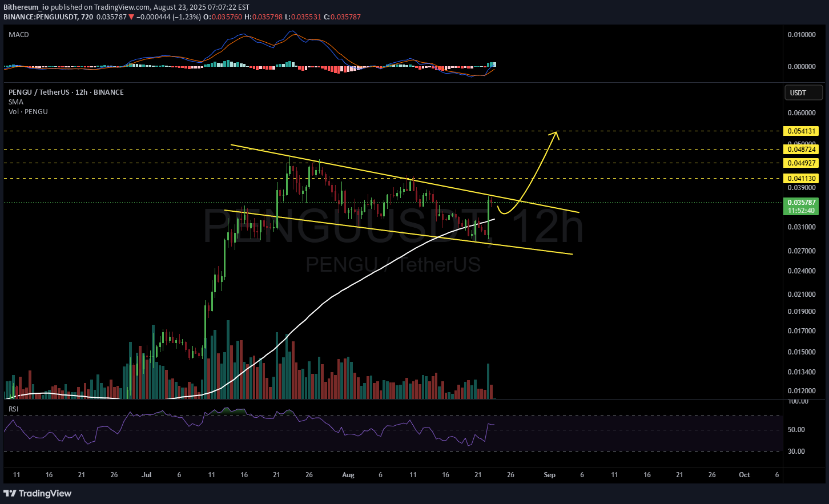
Task: Click the countdown timer 11:52:40
Action: click(802, 211)
